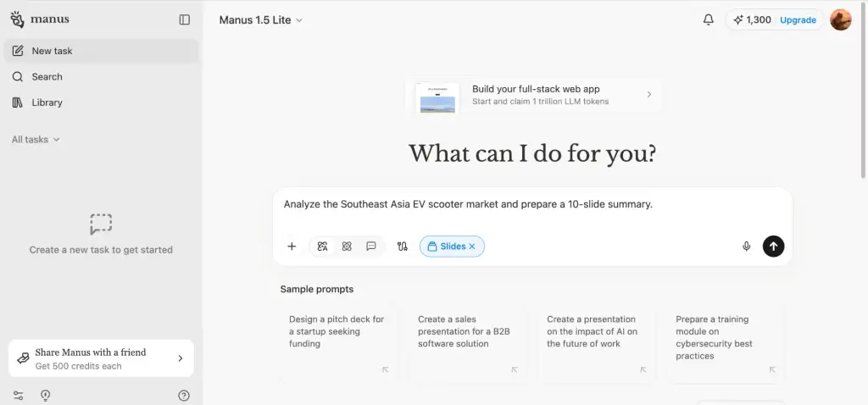Click the Manus logo icon
This screenshot has height=405, width=868.
(17, 19)
